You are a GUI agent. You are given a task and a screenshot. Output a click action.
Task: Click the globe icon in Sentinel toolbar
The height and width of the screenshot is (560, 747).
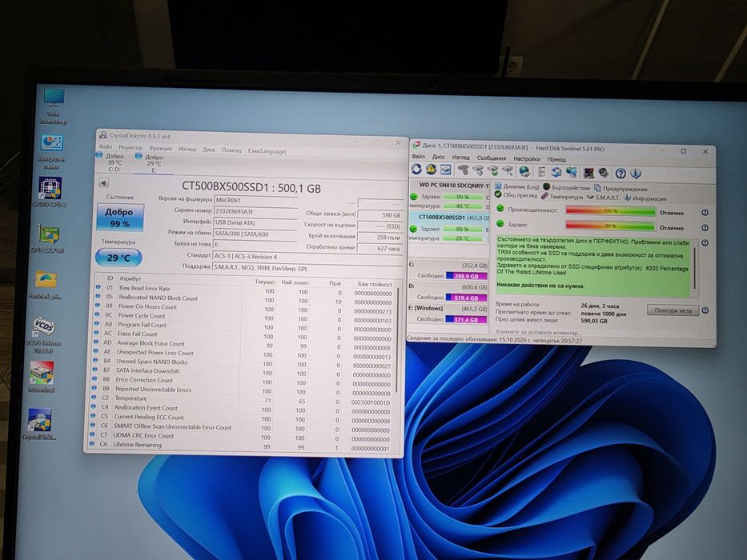(x=524, y=171)
